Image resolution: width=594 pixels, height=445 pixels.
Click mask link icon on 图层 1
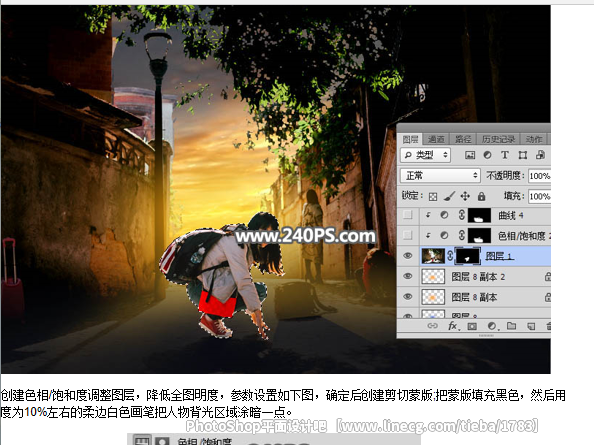pyautogui.click(x=450, y=256)
